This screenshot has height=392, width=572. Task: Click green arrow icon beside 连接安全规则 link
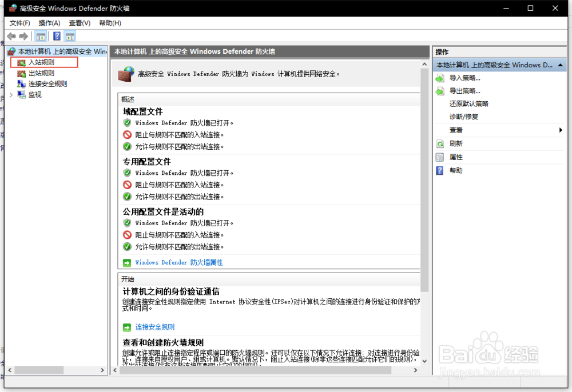127,327
